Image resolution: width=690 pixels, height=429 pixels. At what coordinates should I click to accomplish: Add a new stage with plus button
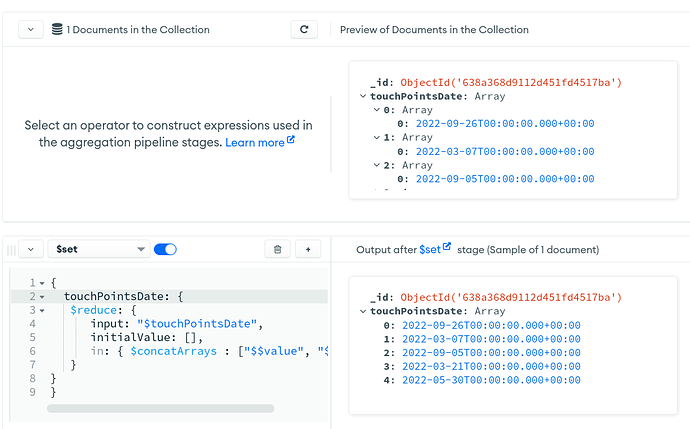click(x=307, y=249)
